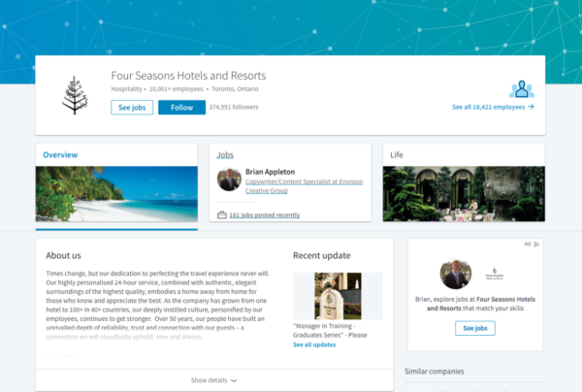Viewport: 582px width, 392px height.
Task: Click Brian Appleton's profile photo in Jobs card
Action: [x=229, y=180]
